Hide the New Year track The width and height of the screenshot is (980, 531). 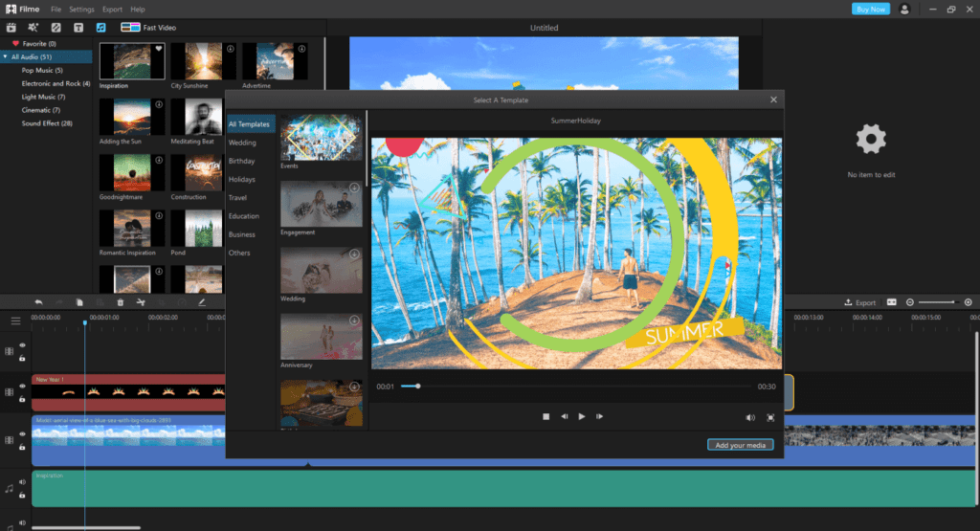(x=23, y=387)
